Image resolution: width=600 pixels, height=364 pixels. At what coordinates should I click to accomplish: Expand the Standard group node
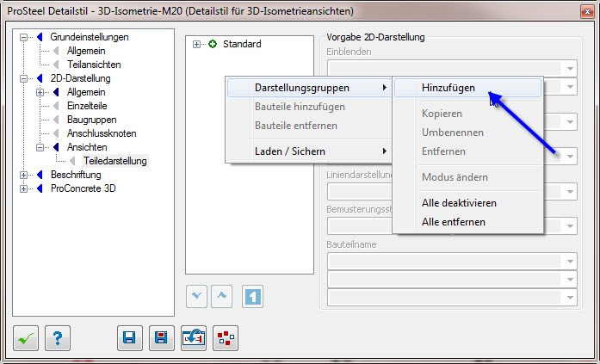[x=196, y=45]
